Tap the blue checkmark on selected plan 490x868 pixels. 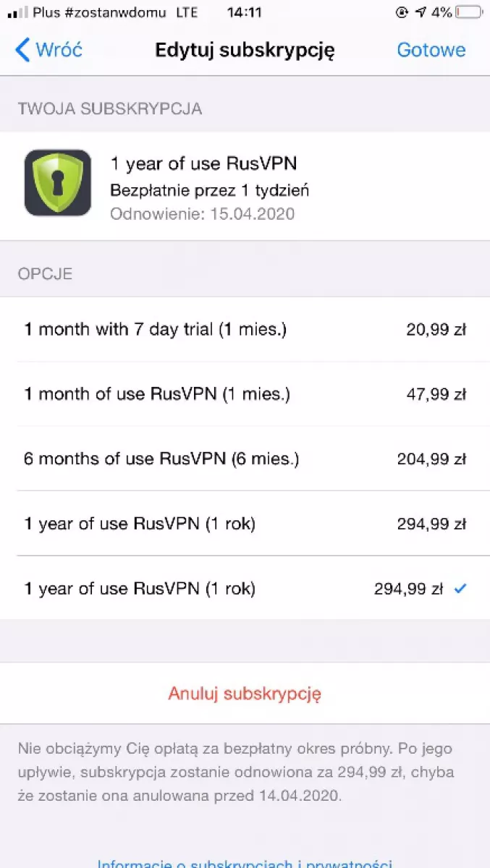point(460,589)
